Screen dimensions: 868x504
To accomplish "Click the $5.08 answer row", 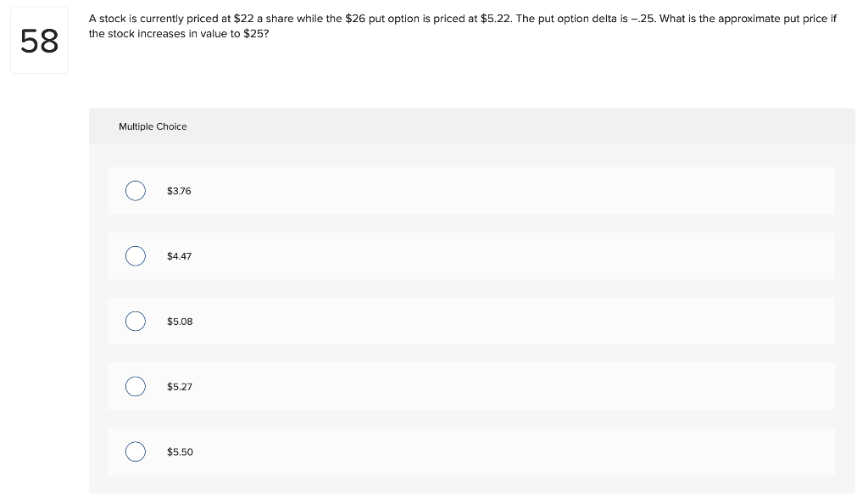I will click(x=471, y=321).
